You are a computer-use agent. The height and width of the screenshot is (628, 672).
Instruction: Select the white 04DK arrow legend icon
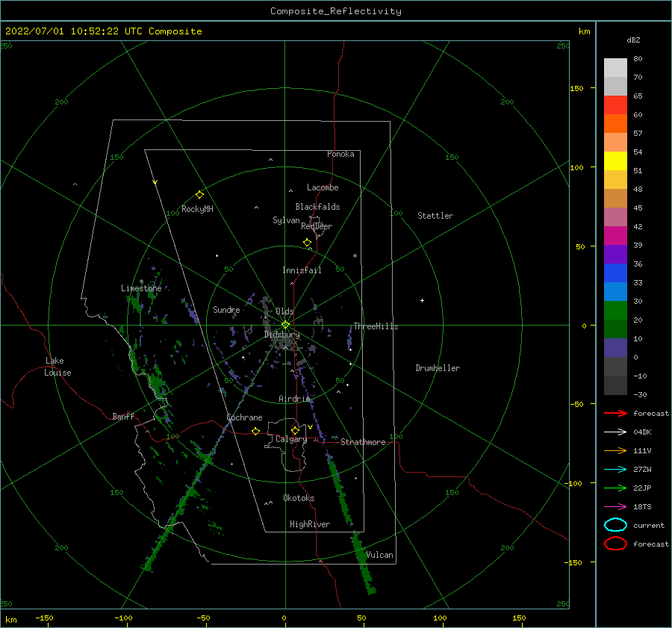point(615,432)
